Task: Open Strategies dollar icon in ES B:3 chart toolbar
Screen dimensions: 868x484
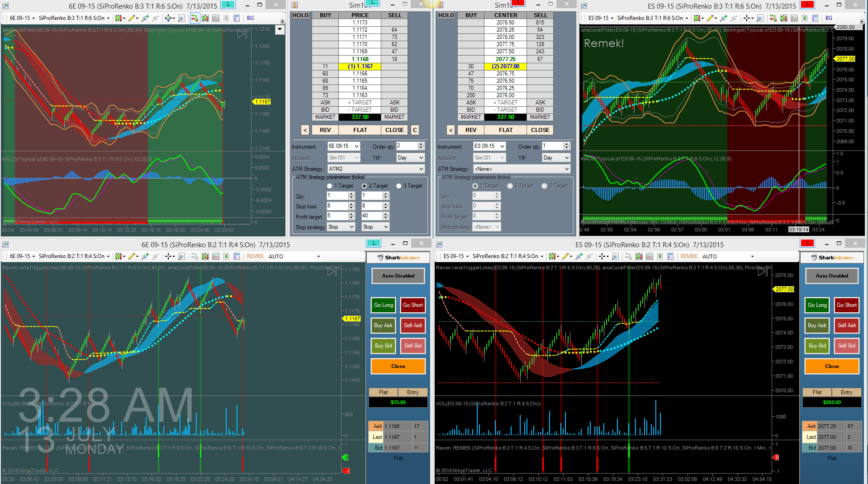Action: click(x=805, y=18)
